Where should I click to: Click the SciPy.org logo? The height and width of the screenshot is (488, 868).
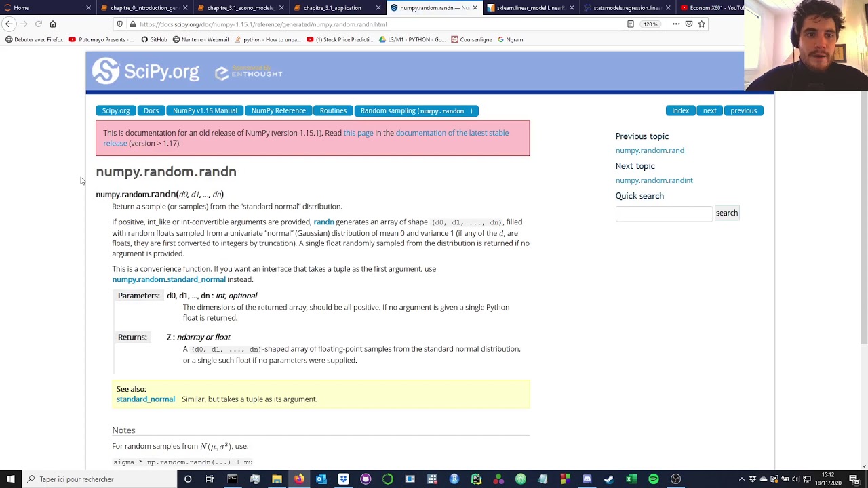(x=145, y=70)
